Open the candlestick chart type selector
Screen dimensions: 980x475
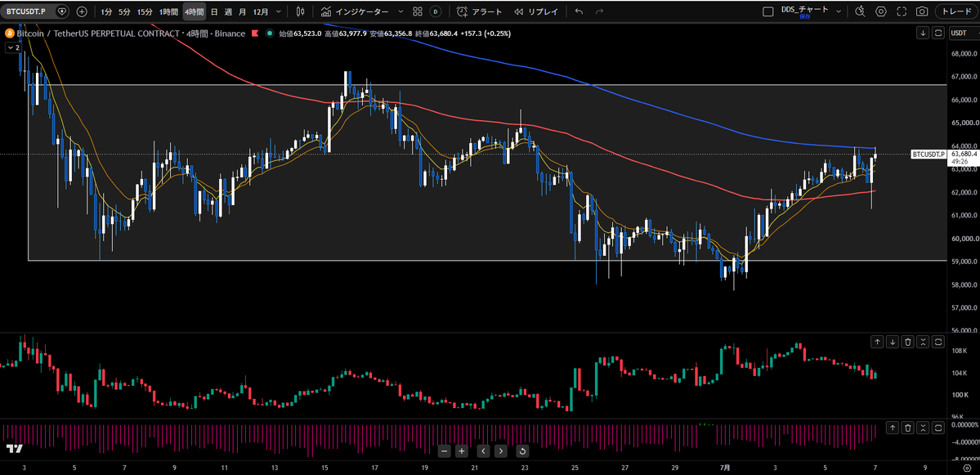[301, 11]
